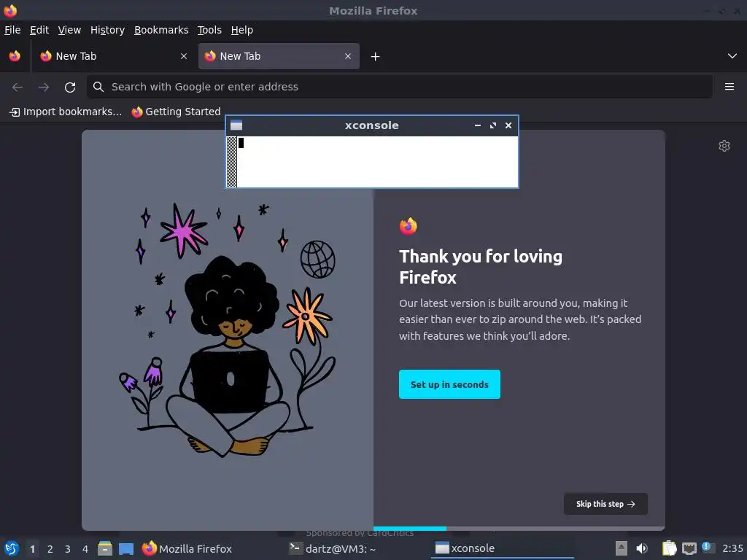
Task: Click the network connection tray icon
Action: click(x=689, y=548)
